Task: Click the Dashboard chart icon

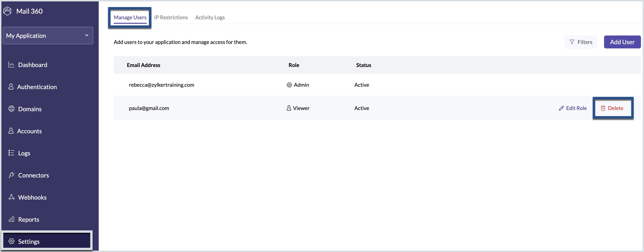Action: (x=11, y=64)
